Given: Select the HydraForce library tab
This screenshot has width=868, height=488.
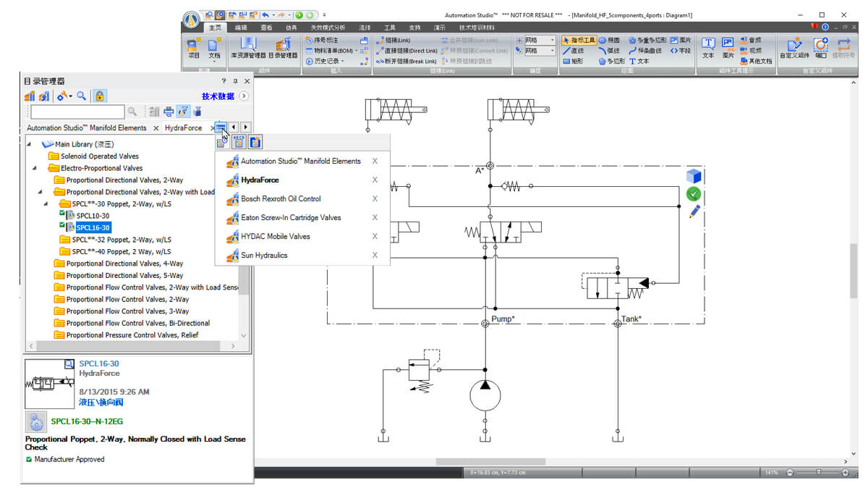Looking at the screenshot, I should coord(183,127).
